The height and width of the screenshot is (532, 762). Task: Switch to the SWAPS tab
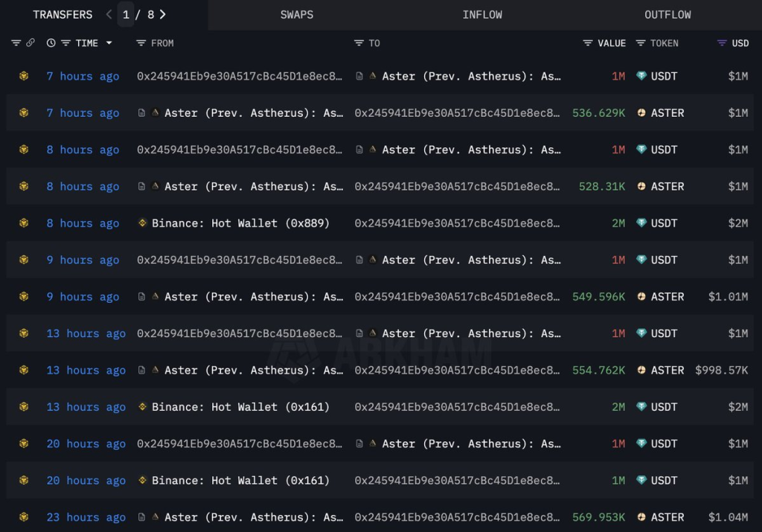point(297,14)
